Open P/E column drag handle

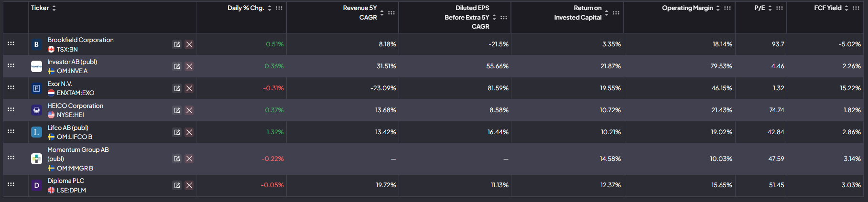(x=780, y=8)
